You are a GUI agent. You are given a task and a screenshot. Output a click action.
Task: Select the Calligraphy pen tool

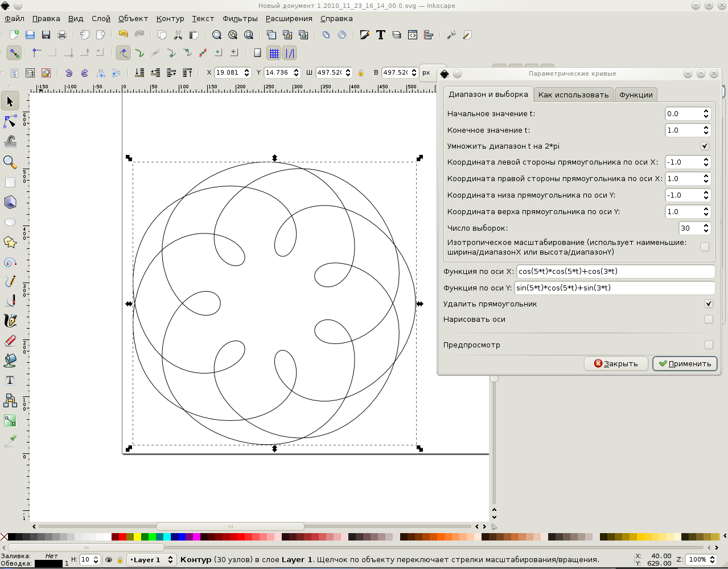[x=10, y=321]
